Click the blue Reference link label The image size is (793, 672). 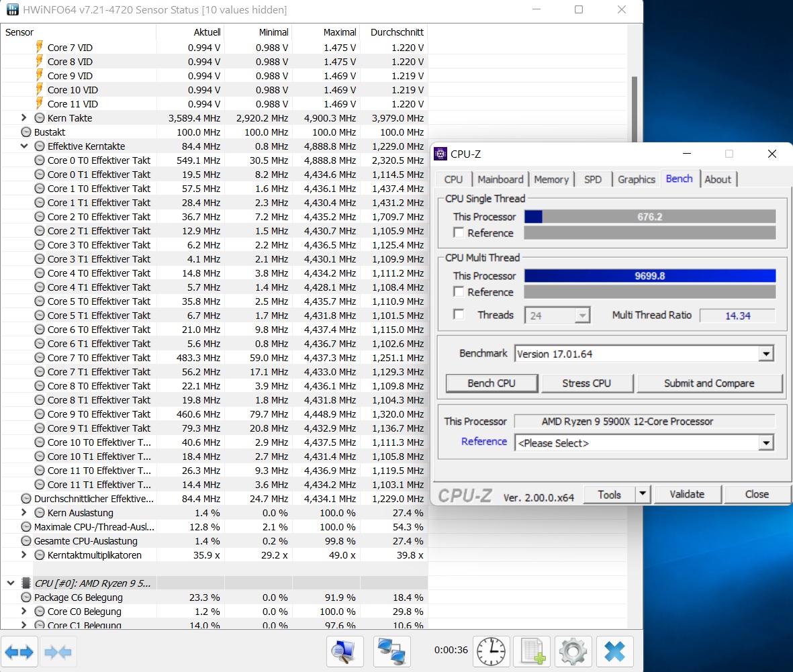(484, 442)
